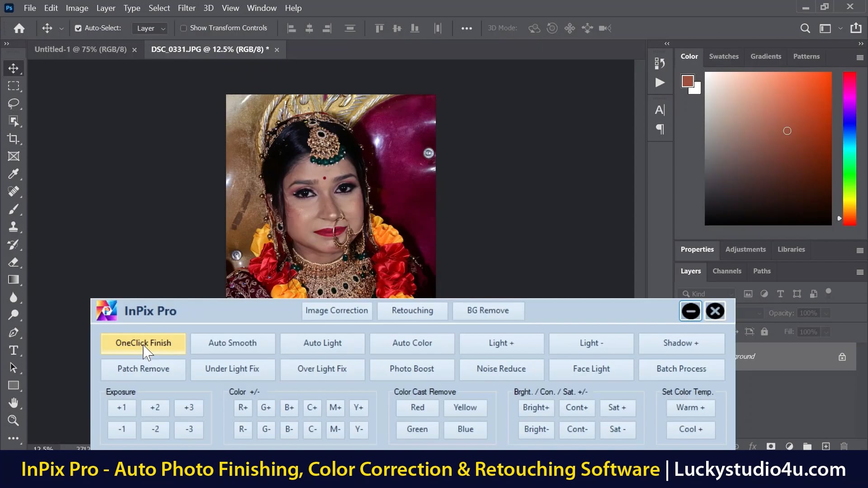Select the Eraser tool
868x488 pixels.
[x=14, y=262]
